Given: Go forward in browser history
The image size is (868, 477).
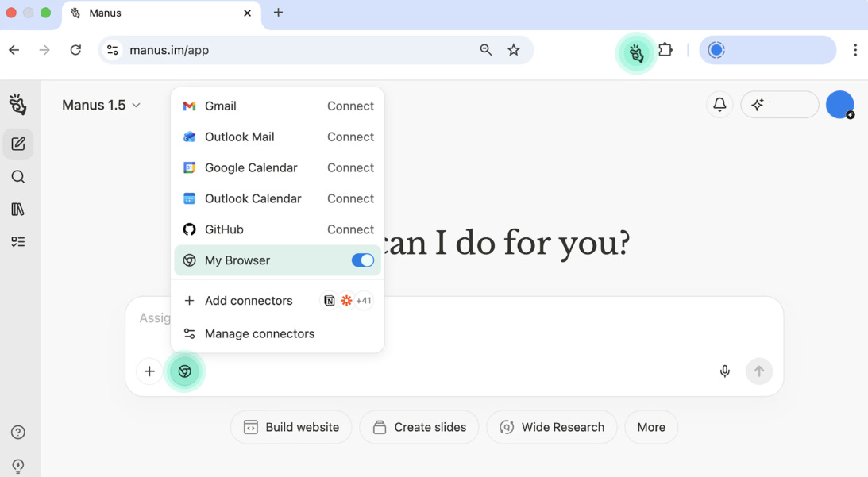Looking at the screenshot, I should pyautogui.click(x=44, y=50).
